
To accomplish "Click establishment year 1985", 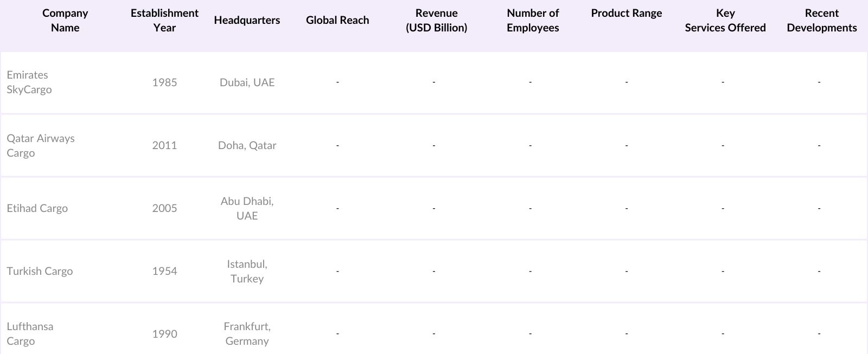I will (164, 82).
